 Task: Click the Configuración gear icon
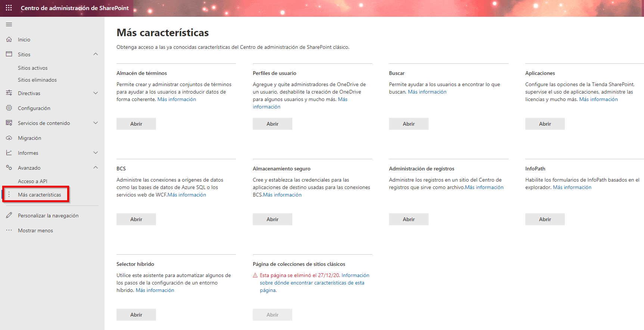(9, 108)
